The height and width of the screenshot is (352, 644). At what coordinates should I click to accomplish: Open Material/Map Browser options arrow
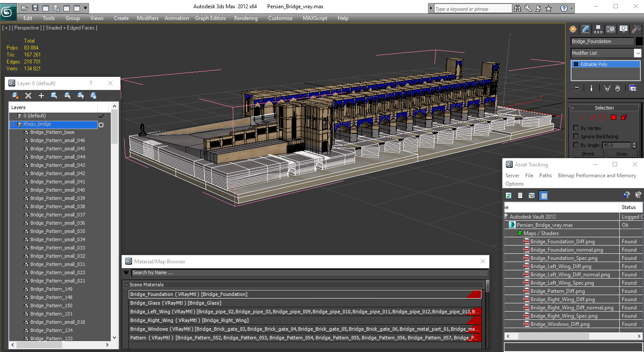(x=126, y=273)
